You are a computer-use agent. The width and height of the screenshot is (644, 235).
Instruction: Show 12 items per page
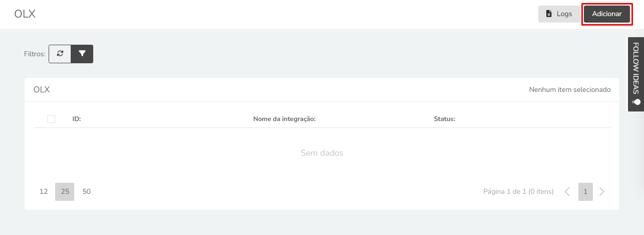(x=44, y=191)
